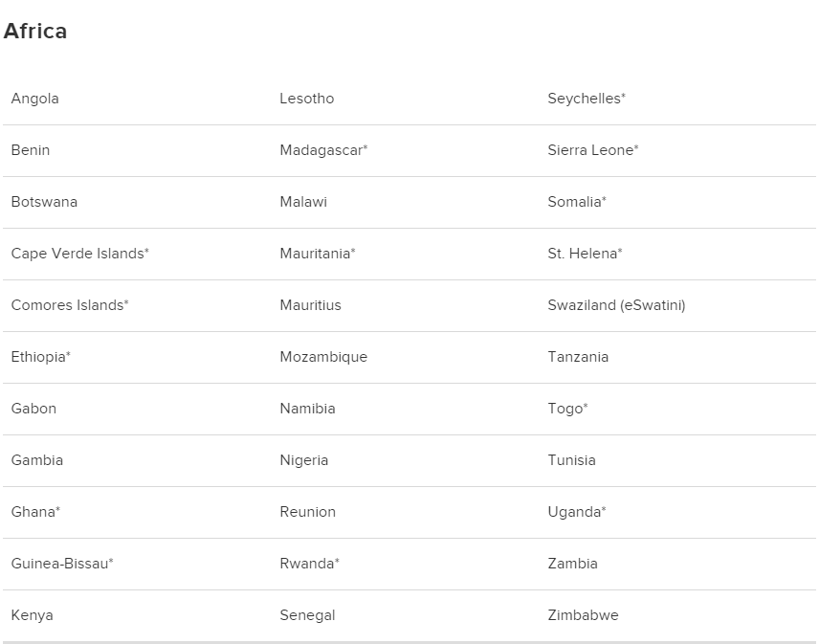Select the Madagascar entry
The image size is (819, 644).
[323, 150]
